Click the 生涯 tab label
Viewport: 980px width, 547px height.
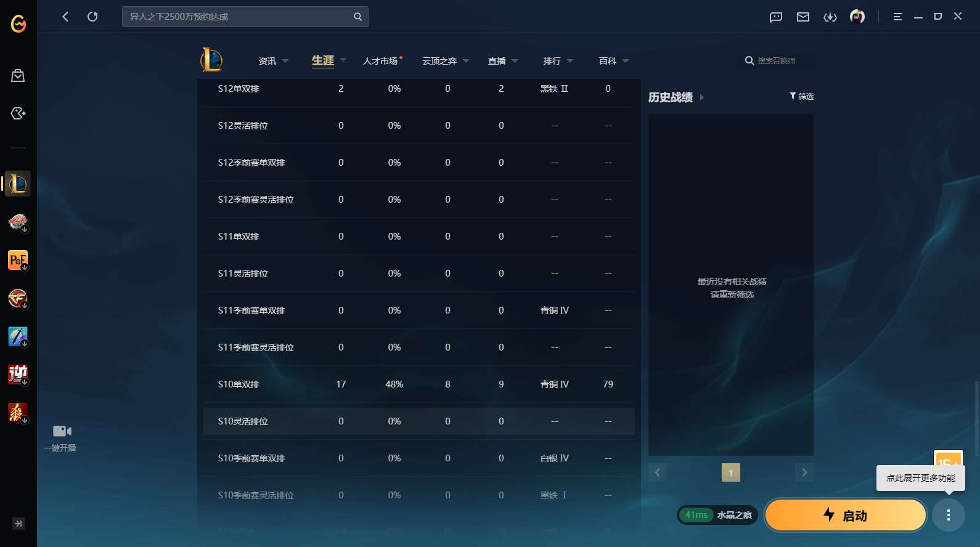(x=323, y=60)
